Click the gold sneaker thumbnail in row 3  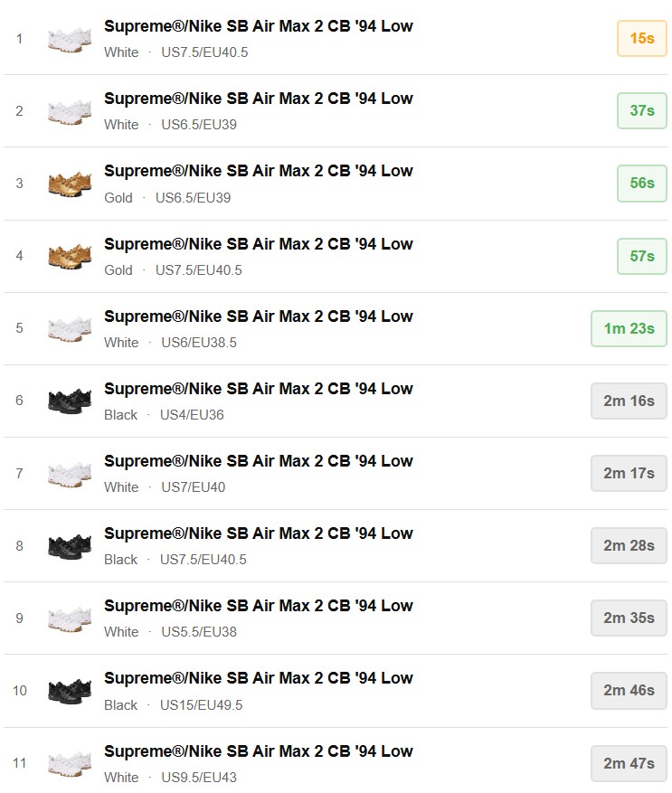point(70,184)
